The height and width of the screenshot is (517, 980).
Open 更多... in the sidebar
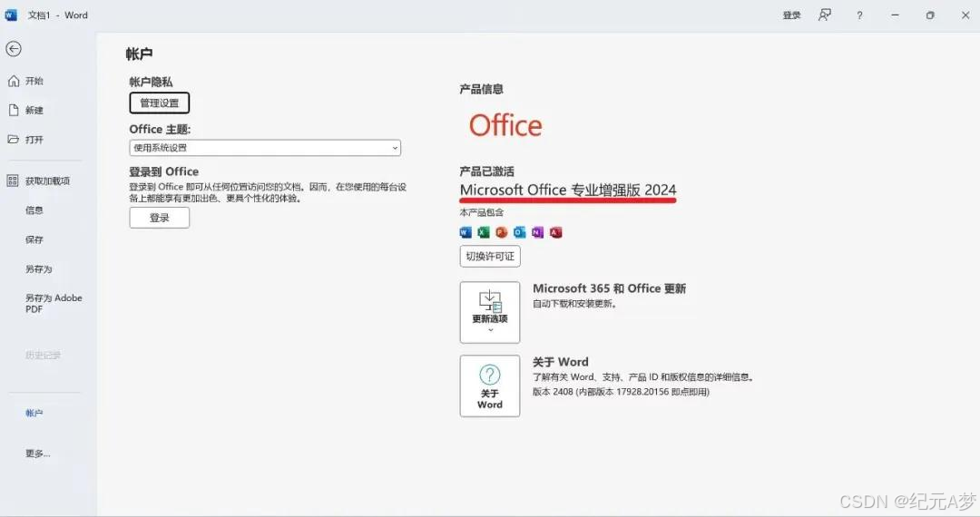(x=37, y=454)
